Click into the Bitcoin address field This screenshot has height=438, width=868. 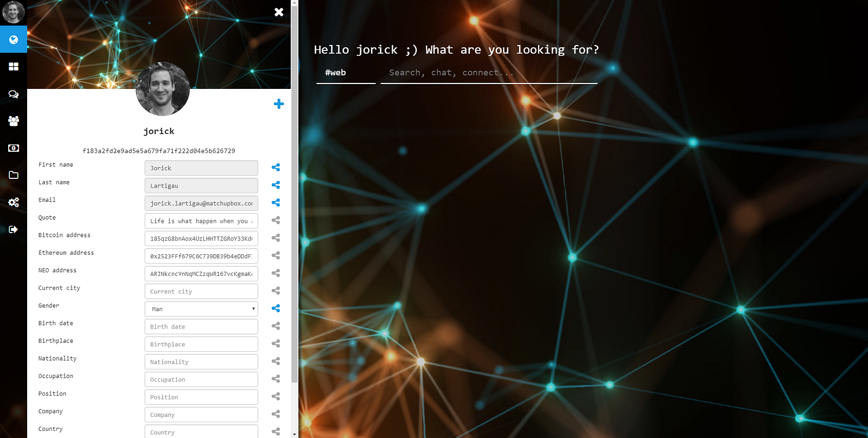click(201, 239)
